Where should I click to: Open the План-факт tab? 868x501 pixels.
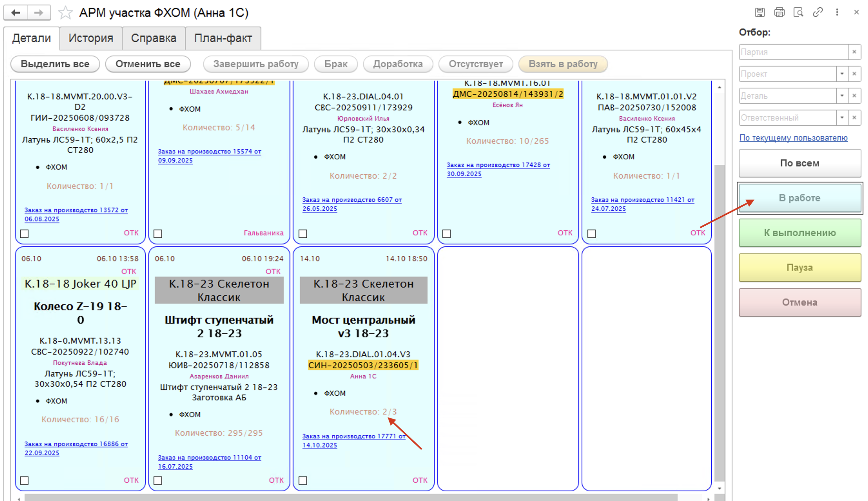(x=223, y=38)
